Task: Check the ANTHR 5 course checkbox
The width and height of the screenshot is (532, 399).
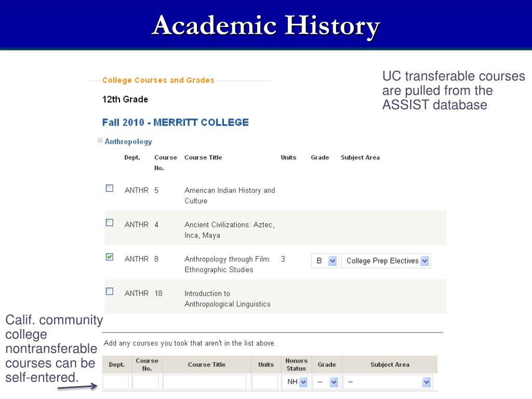Action: 109,188
